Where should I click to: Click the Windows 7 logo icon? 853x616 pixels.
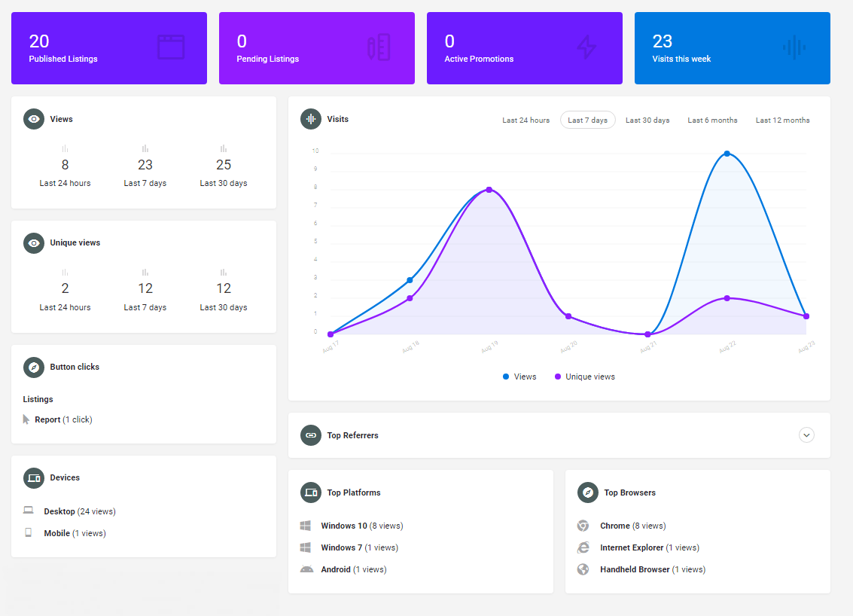click(x=306, y=547)
